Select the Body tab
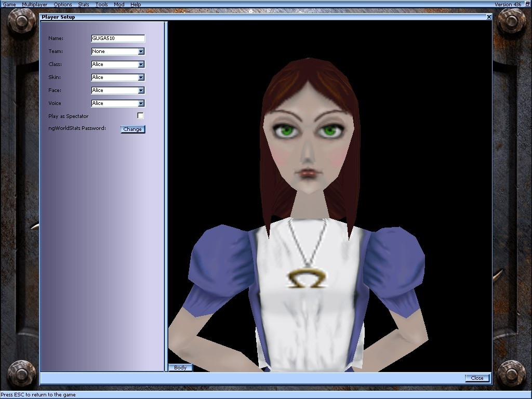This screenshot has width=532, height=399. [x=180, y=367]
